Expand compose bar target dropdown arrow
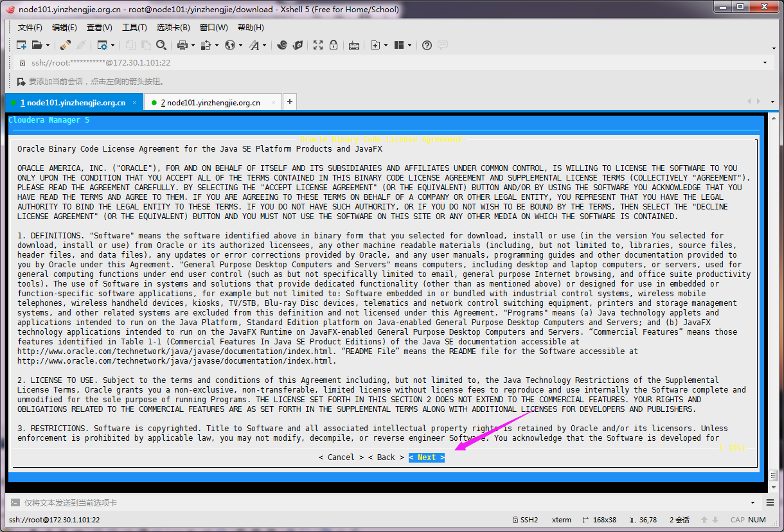Image resolution: width=784 pixels, height=532 pixels. (753, 502)
